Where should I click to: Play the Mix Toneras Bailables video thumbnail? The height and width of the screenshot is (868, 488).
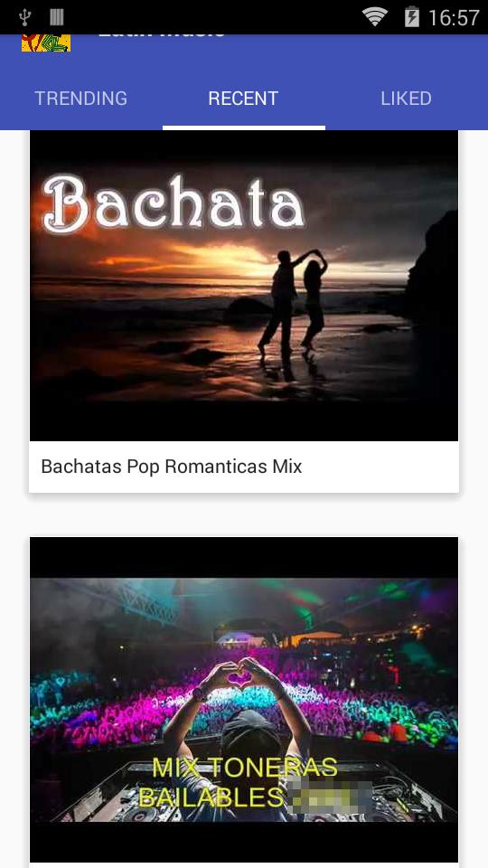point(244,700)
